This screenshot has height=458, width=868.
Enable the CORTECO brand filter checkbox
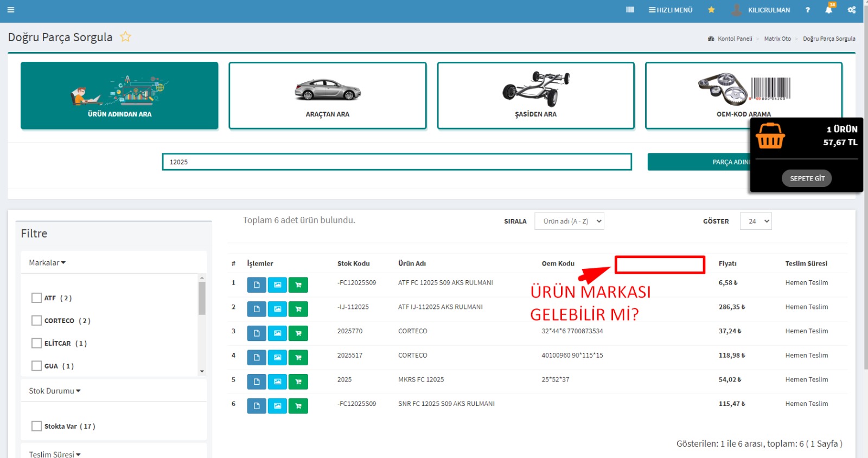click(36, 321)
